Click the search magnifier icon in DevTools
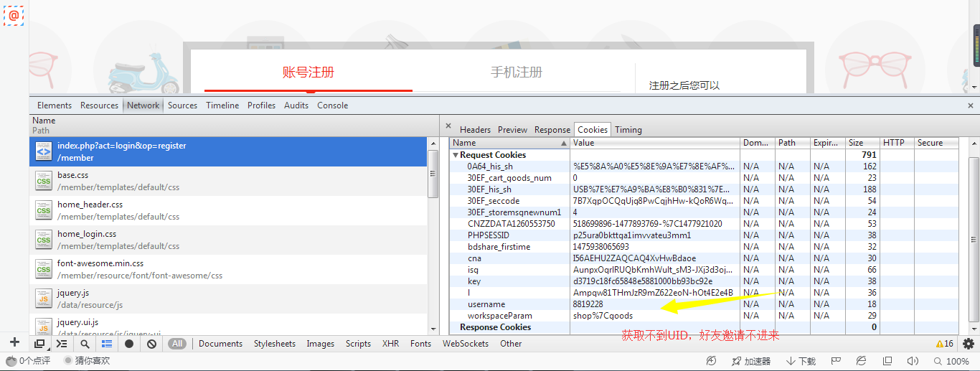This screenshot has width=980, height=371. click(x=85, y=344)
